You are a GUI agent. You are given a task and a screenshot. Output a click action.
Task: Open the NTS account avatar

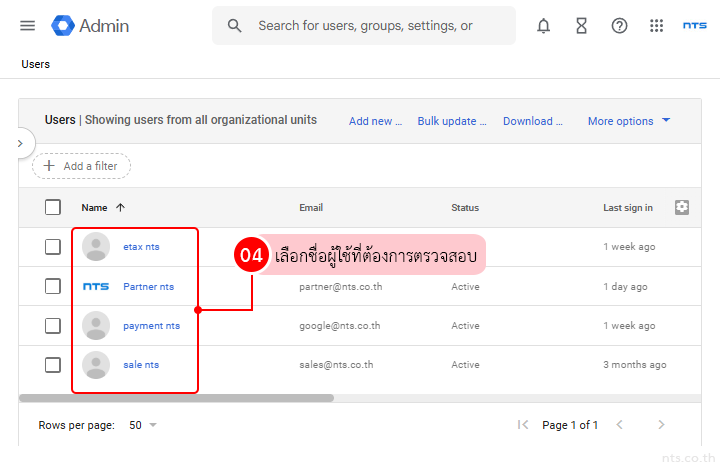pyautogui.click(x=694, y=26)
